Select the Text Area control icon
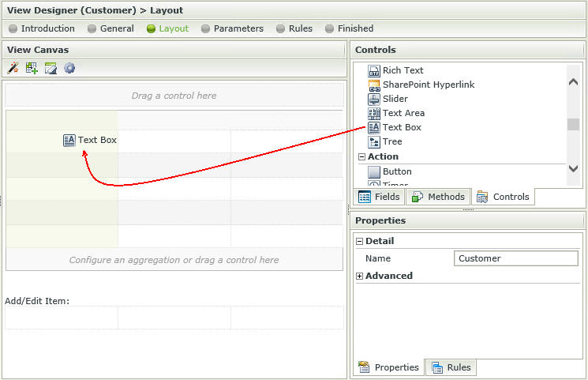588x380 pixels. pyautogui.click(x=374, y=114)
